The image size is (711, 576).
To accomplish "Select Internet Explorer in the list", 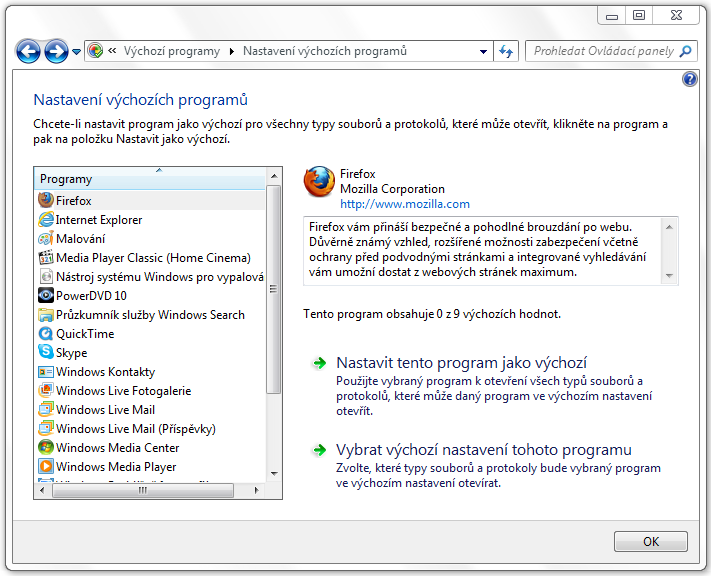I will [x=150, y=220].
